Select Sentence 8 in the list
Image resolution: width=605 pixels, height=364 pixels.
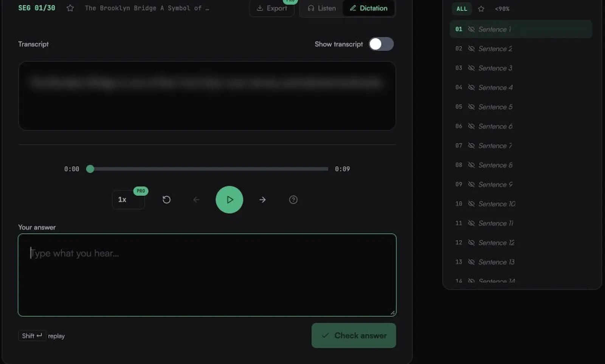point(521,165)
